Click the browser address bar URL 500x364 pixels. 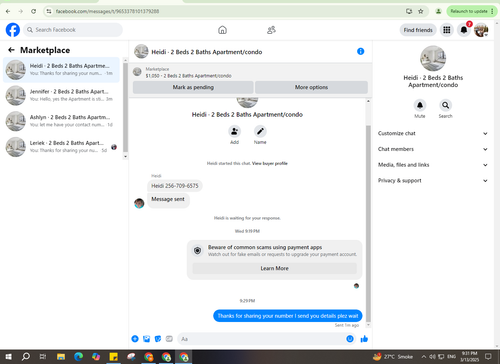pos(107,11)
